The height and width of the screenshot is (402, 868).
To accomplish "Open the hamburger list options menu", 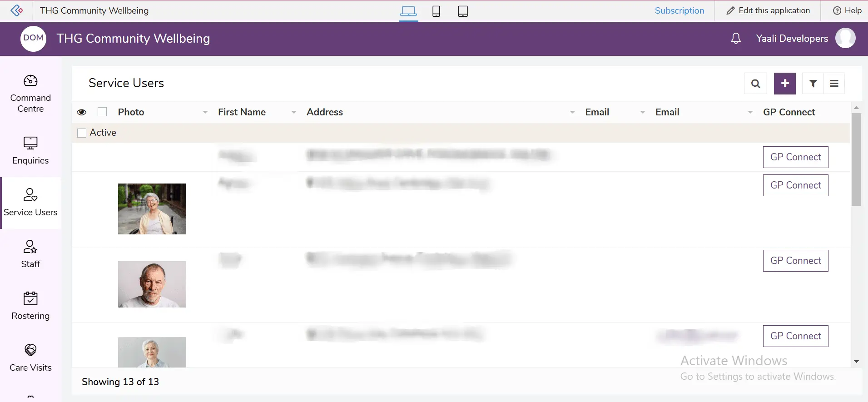I will (834, 84).
